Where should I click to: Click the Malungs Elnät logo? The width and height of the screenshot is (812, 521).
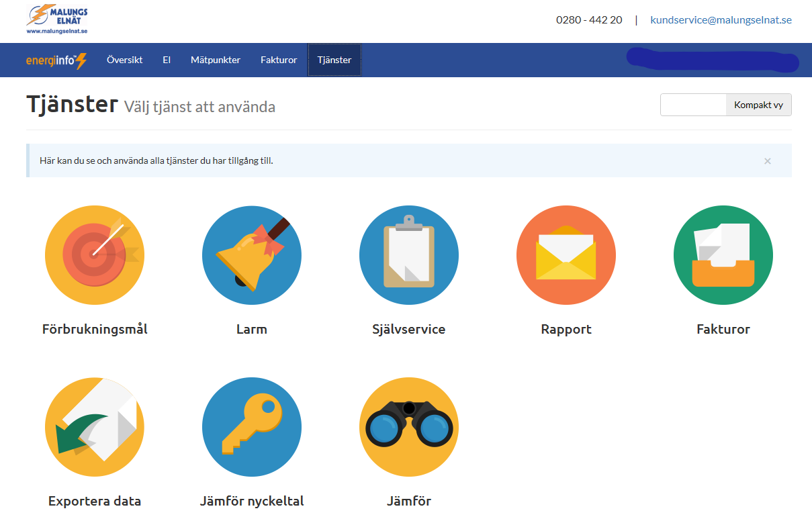57,19
